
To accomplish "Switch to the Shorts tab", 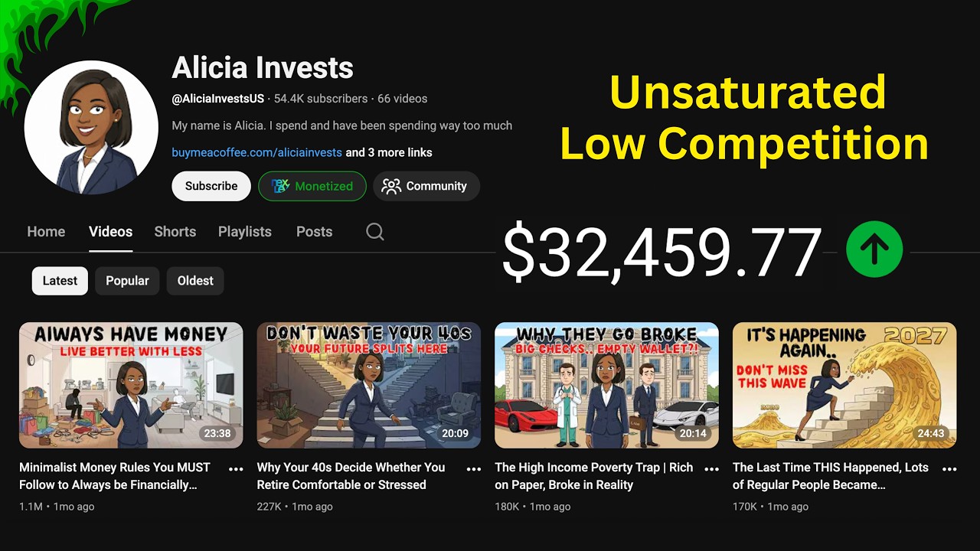I will pos(175,232).
